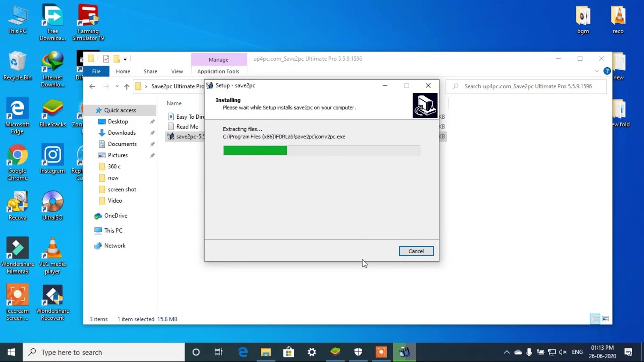Open Desktop in navigation pane

click(x=118, y=121)
